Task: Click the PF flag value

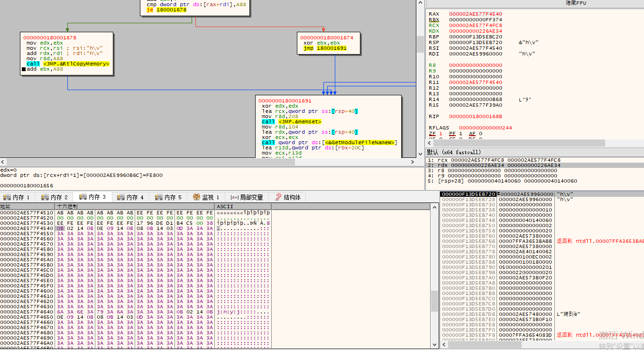Action: pos(460,134)
